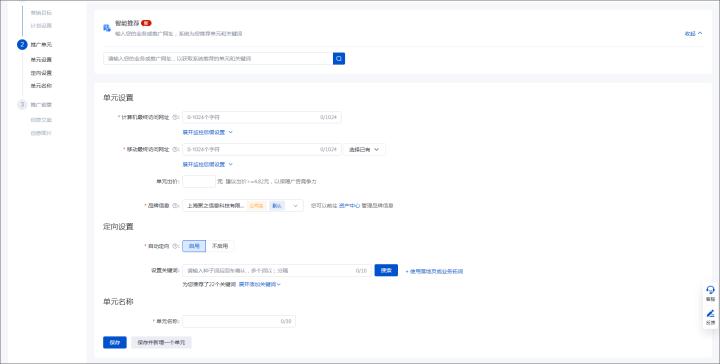Expand monitoring suffix settings under 移动最终访问网址
The image size is (720, 364).
tap(208, 164)
